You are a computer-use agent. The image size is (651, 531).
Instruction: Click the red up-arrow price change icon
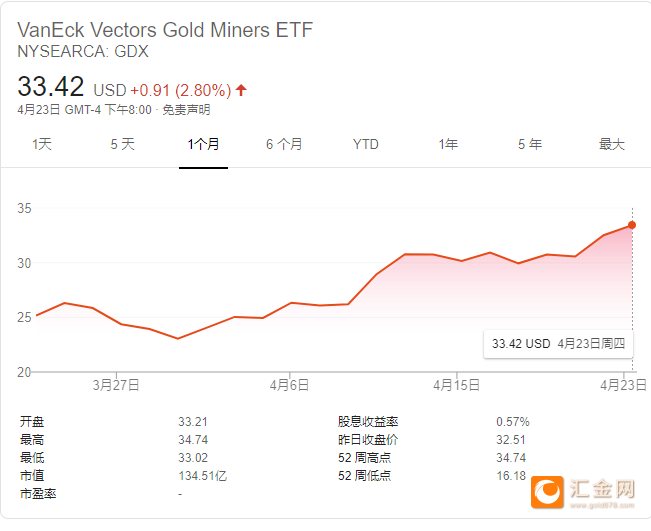pyautogui.click(x=241, y=90)
